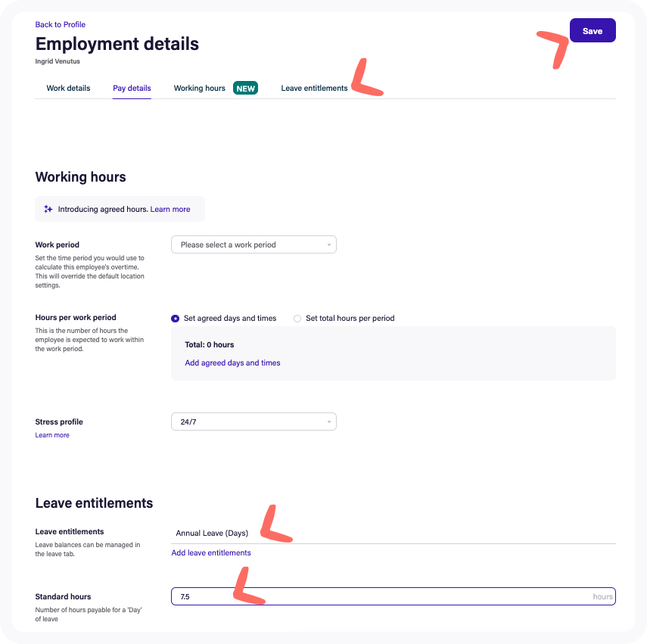The image size is (647, 644).
Task: Open the Work period dropdown
Action: coord(254,244)
